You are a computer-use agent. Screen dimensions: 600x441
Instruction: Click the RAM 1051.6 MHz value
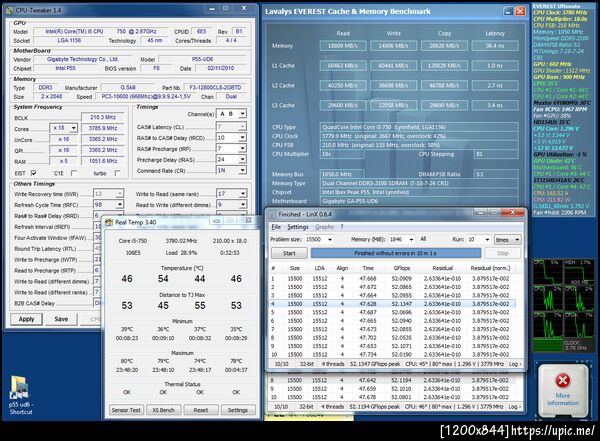103,161
